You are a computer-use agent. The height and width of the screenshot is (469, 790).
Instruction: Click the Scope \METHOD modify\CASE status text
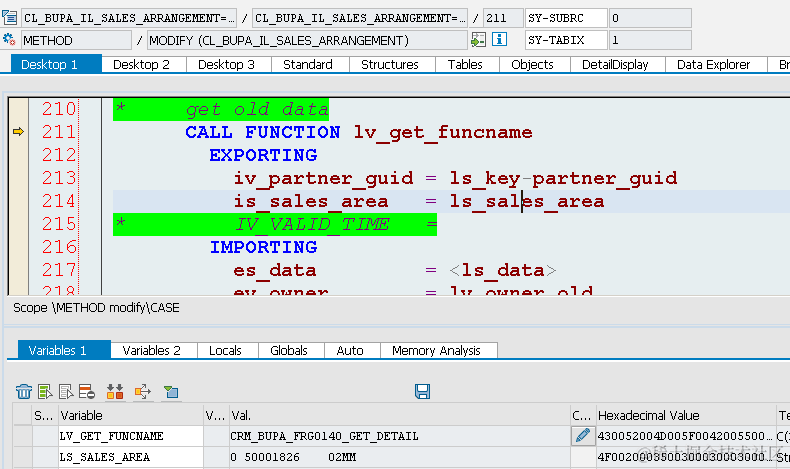point(96,308)
